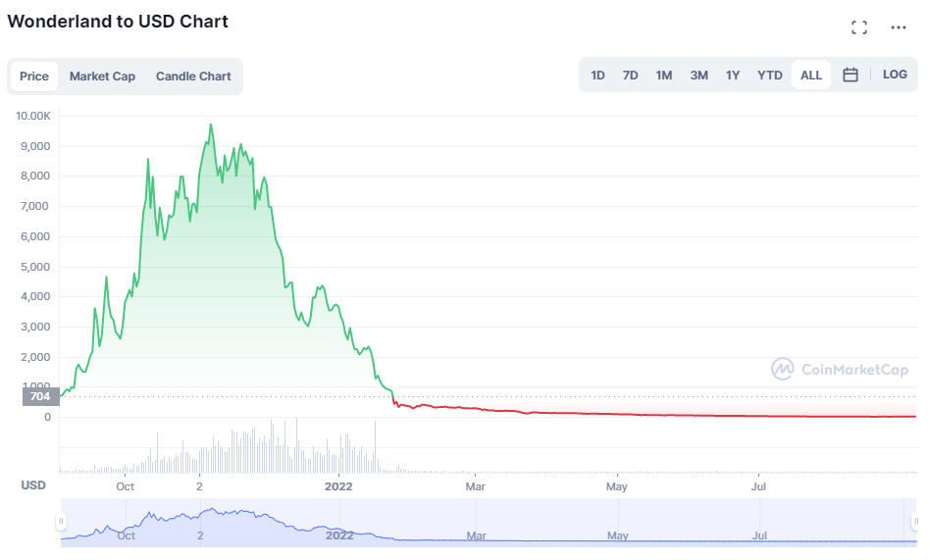
Task: Grab the left range navigator handle
Action: click(x=61, y=522)
